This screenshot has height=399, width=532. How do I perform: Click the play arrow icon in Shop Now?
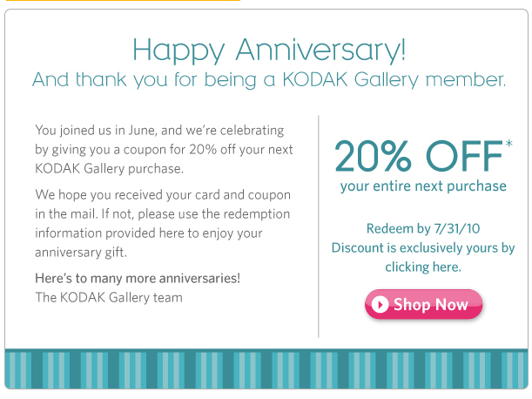pos(380,305)
